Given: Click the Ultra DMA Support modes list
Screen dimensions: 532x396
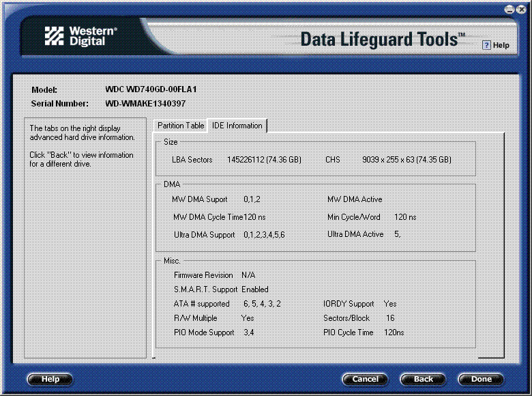Looking at the screenshot, I should pyautogui.click(x=265, y=235).
